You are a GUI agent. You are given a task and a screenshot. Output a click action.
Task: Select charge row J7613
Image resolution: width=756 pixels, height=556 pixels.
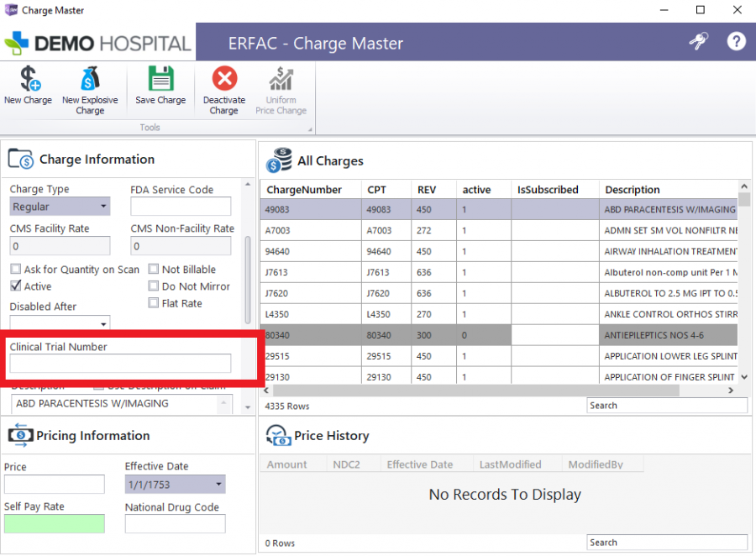[x=498, y=272]
